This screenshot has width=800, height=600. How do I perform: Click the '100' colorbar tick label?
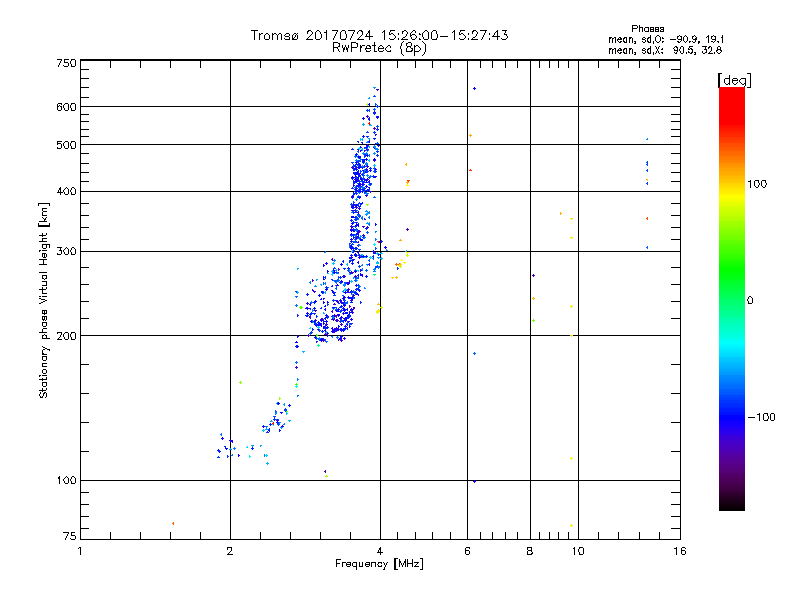pyautogui.click(x=757, y=184)
